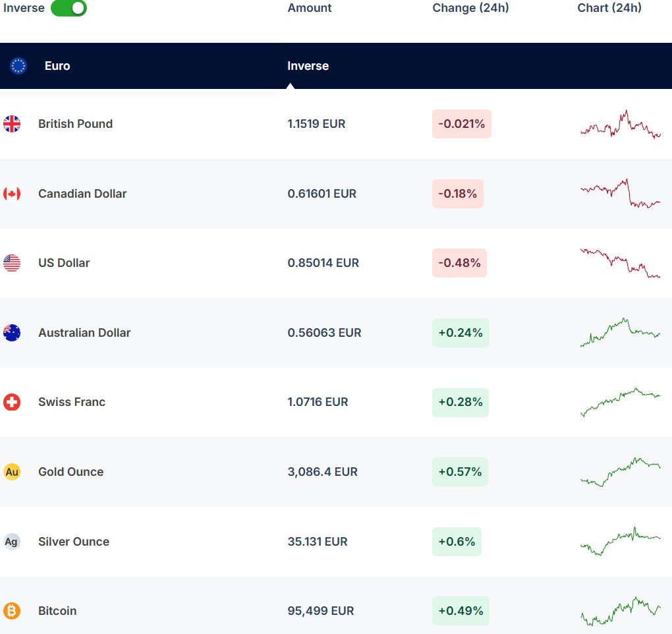This screenshot has width=672, height=634.
Task: Open the Canadian Dollar 24h chart
Action: [620, 194]
